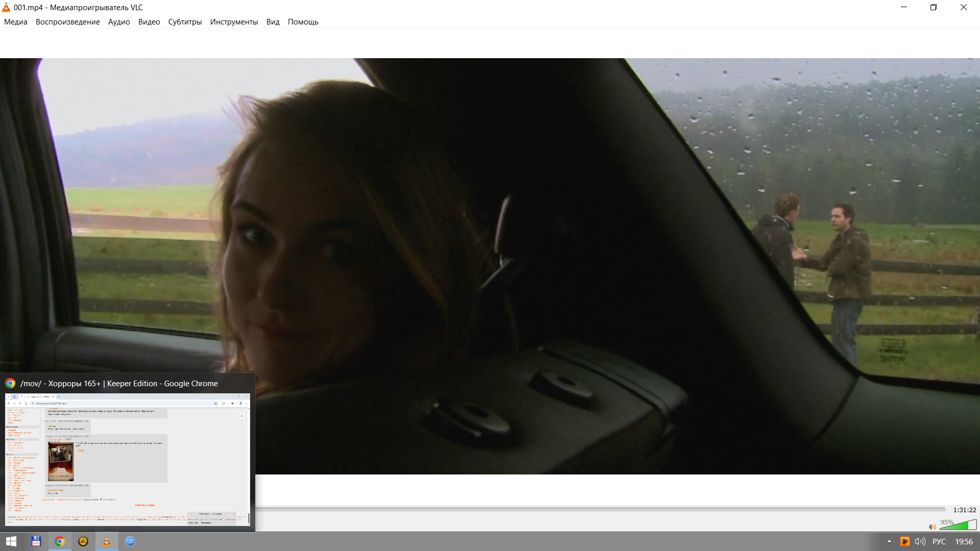This screenshot has height=551, width=980.
Task: Switch to Google Chrome in taskbar
Action: 60,541
